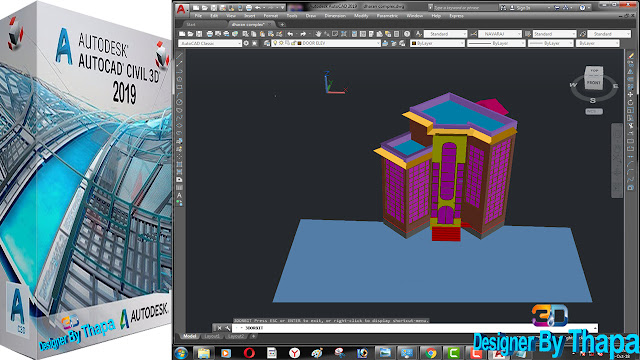
Task: Select the Circle tool in Draw toolbar
Action: pos(179,102)
